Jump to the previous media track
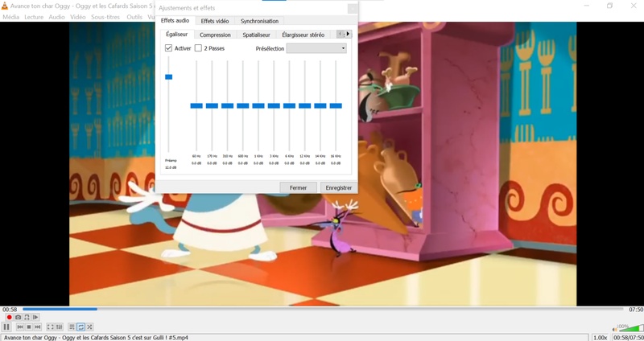Image resolution: width=644 pixels, height=341 pixels. click(20, 327)
